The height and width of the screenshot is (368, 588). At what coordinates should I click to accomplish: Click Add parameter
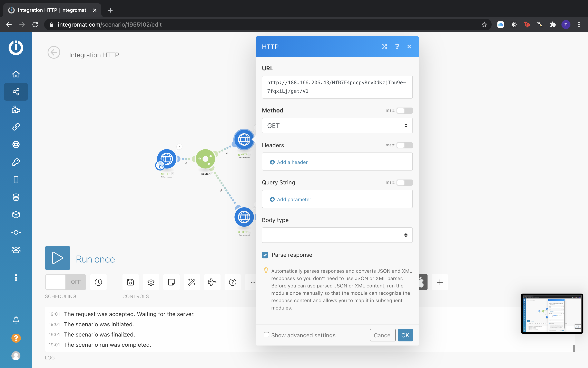(x=291, y=199)
